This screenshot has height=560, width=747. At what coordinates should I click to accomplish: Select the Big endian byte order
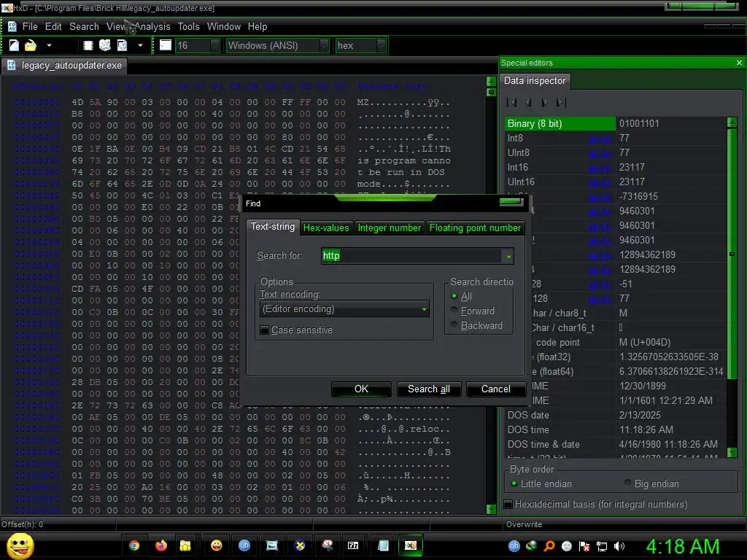point(628,484)
